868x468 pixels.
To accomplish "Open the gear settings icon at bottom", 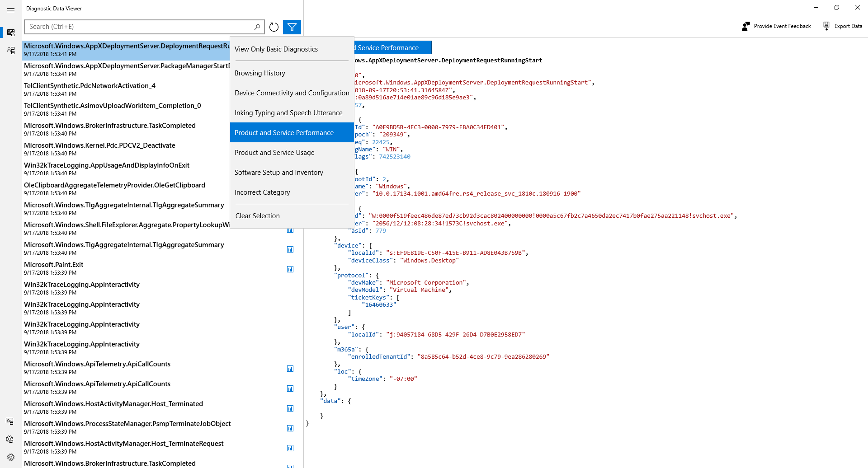I will (11, 457).
